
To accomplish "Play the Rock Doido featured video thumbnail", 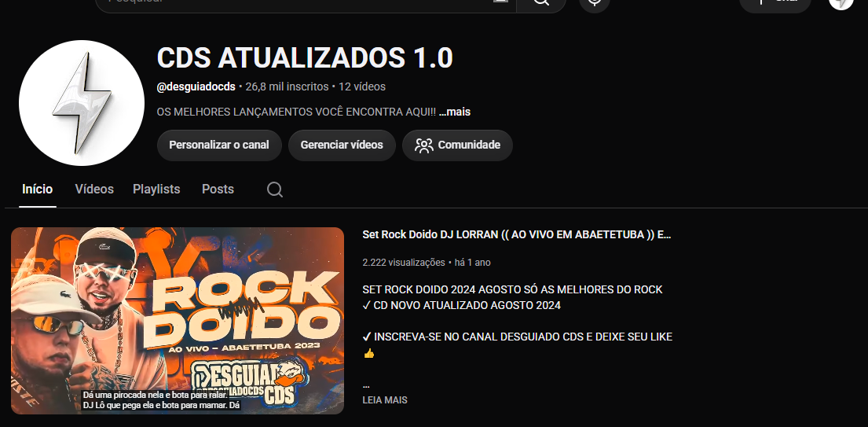I will [178, 321].
